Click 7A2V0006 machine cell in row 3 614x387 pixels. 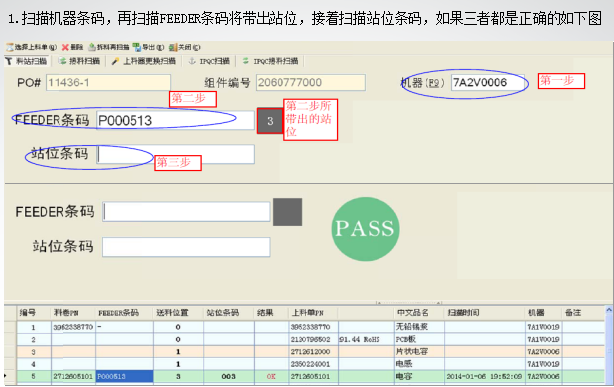click(x=543, y=352)
